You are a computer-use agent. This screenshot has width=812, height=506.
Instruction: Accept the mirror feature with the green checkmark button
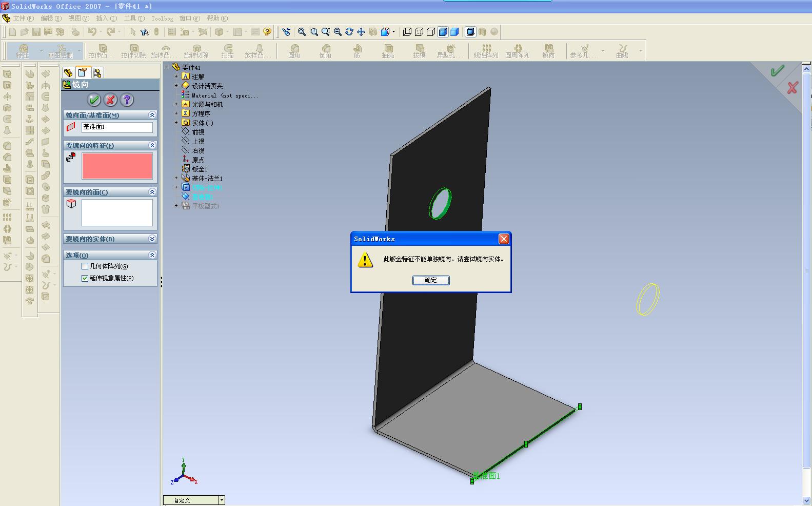[94, 100]
